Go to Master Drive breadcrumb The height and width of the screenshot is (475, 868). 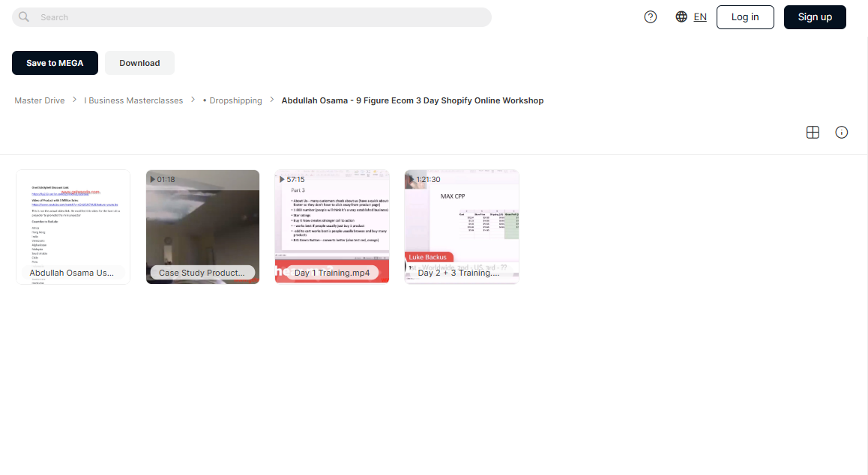pos(39,100)
